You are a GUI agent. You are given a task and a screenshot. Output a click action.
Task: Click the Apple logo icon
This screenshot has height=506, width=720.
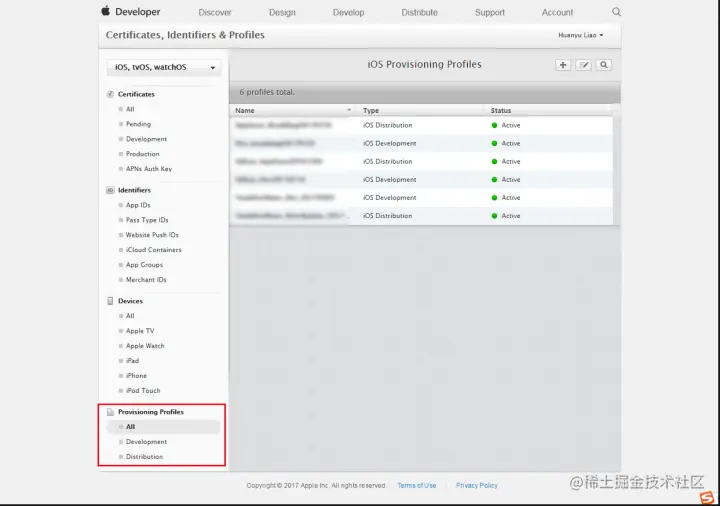click(x=106, y=11)
